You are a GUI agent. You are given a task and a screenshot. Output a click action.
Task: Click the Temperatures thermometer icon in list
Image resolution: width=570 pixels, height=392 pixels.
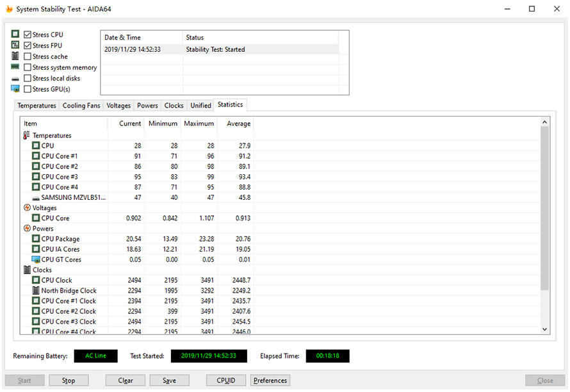[26, 135]
